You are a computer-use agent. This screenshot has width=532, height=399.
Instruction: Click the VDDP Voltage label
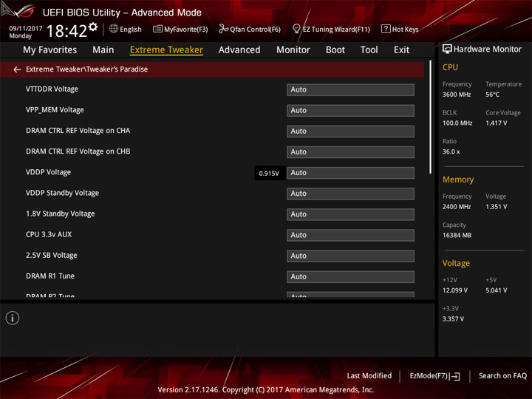(x=48, y=172)
